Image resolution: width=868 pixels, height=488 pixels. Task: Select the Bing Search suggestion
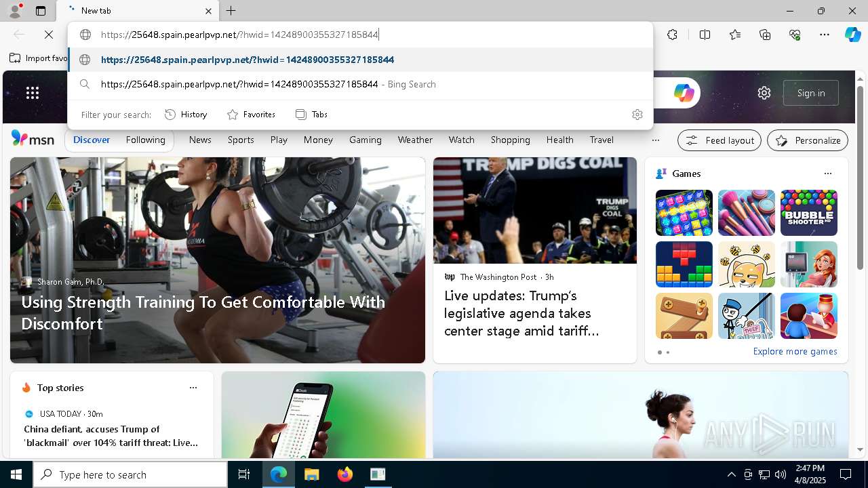coord(360,84)
